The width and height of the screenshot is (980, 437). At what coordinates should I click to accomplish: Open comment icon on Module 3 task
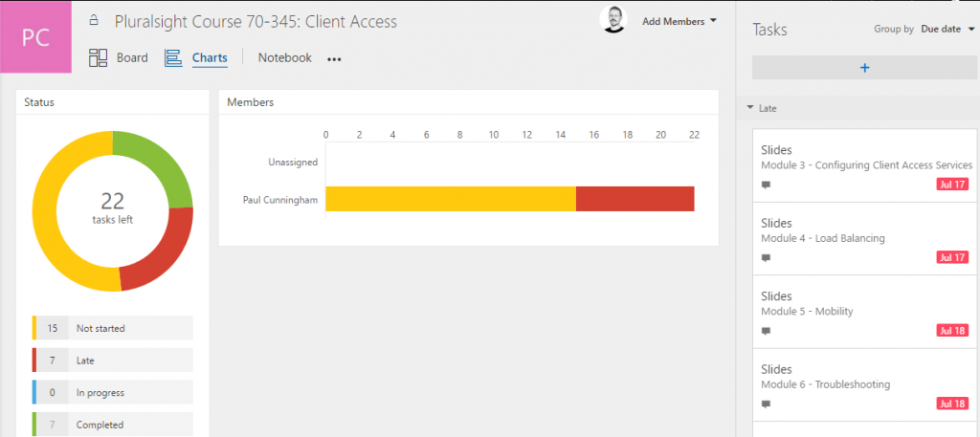click(x=766, y=185)
